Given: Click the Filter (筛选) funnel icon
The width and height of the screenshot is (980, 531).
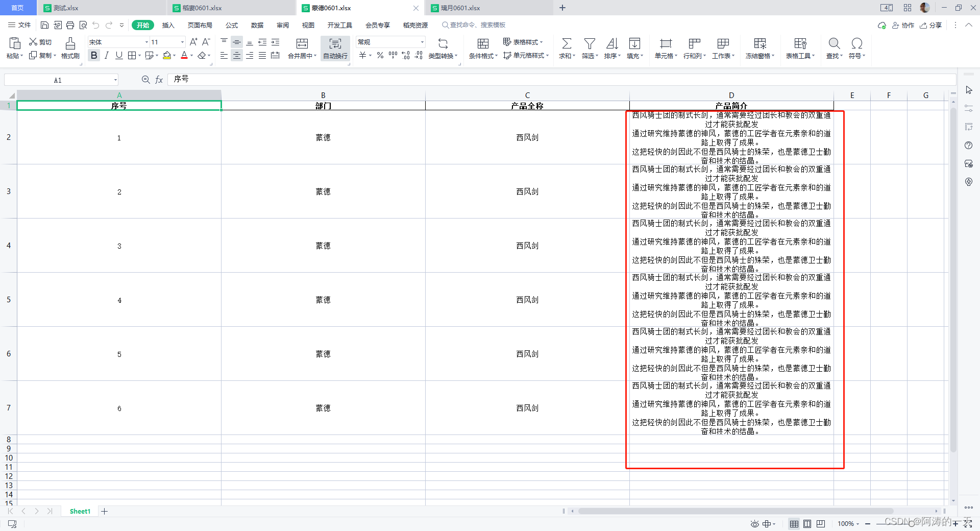Looking at the screenshot, I should [x=590, y=43].
